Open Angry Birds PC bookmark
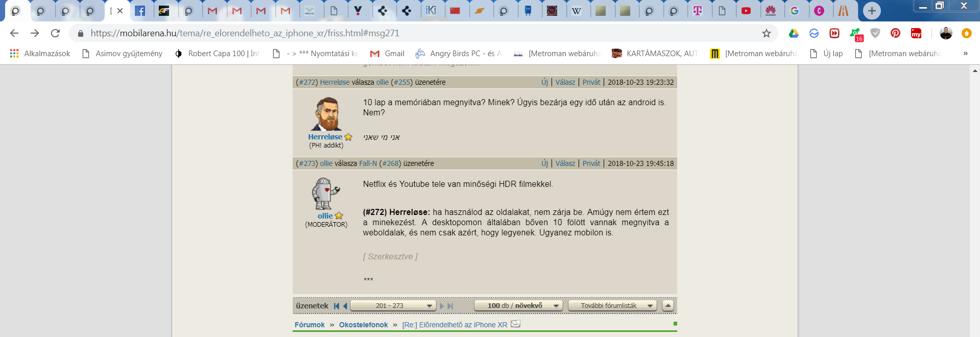 click(x=458, y=53)
